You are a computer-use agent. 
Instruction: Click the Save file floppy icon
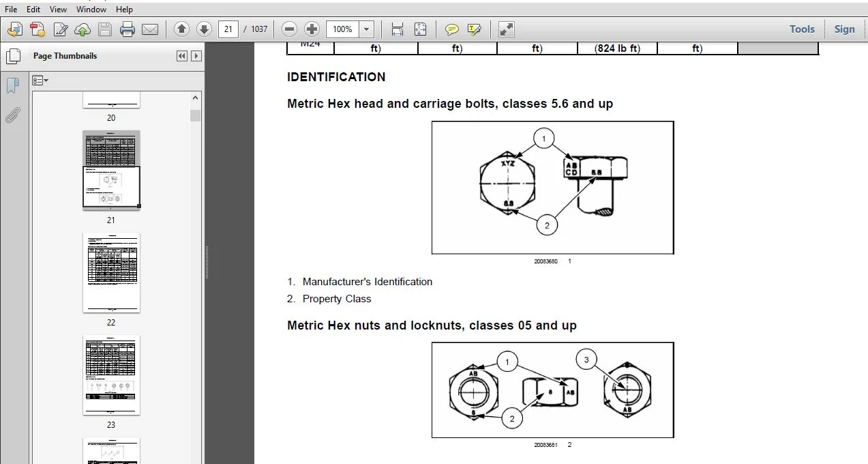tap(104, 29)
